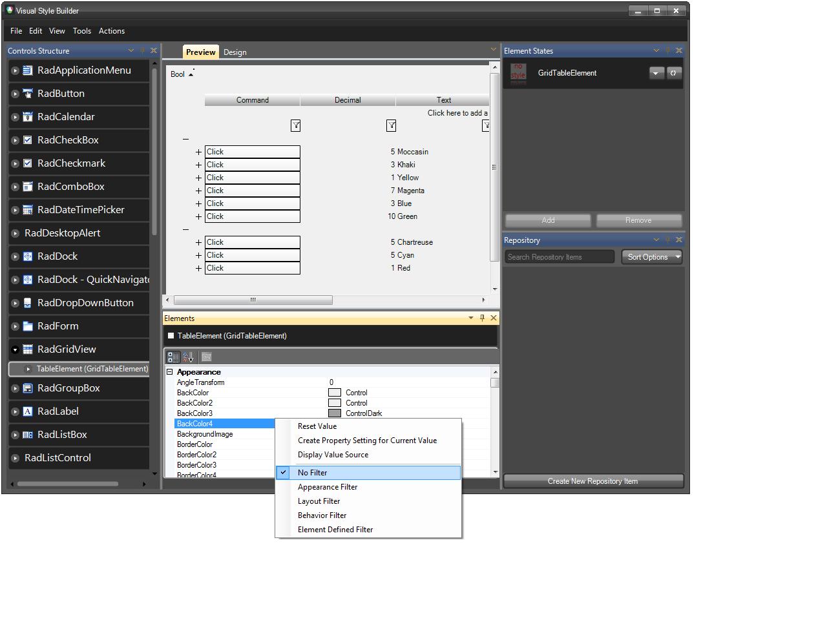This screenshot has height=644, width=827.
Task: Select Appearance Filter in context menu
Action: [x=368, y=487]
